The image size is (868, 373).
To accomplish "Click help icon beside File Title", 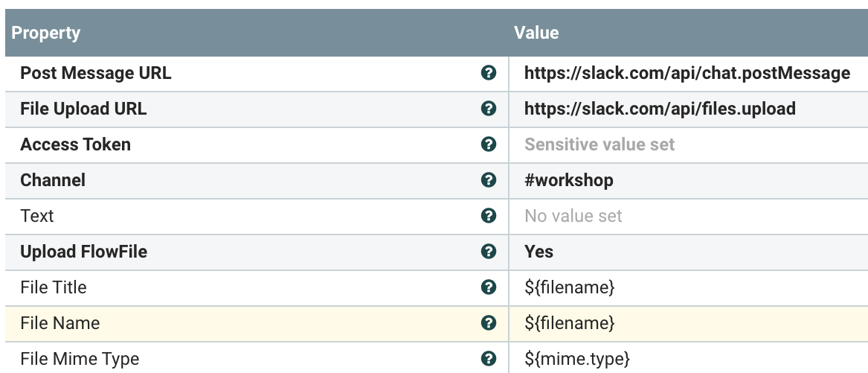I will 489,287.
